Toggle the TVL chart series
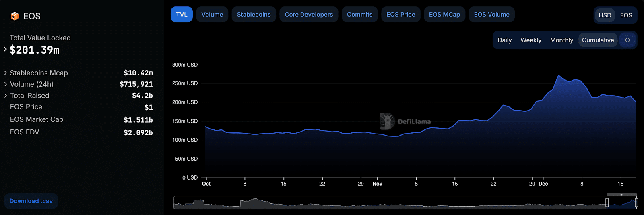The width and height of the screenshot is (644, 215). tap(182, 15)
